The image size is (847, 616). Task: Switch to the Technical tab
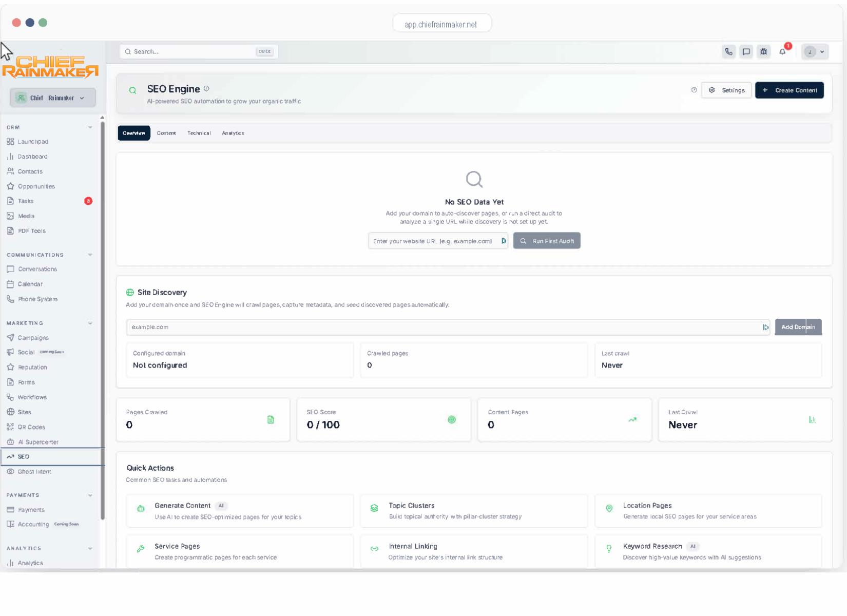tap(199, 133)
